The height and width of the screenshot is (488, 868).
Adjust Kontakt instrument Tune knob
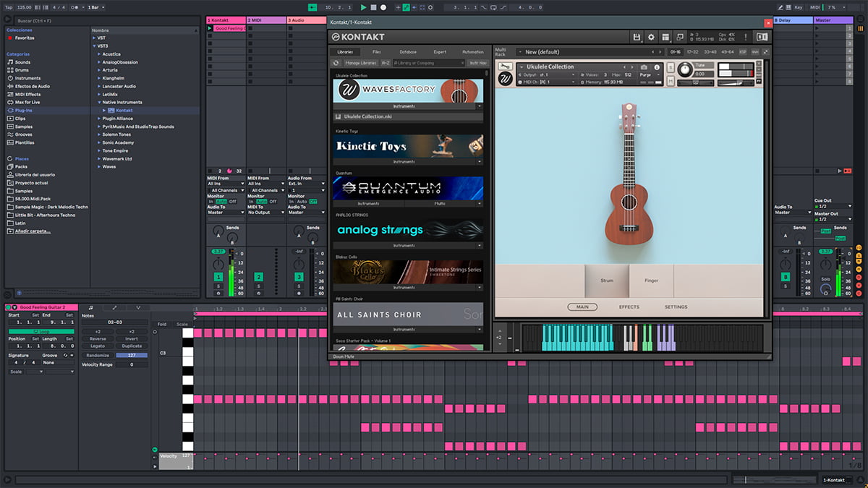(x=684, y=71)
